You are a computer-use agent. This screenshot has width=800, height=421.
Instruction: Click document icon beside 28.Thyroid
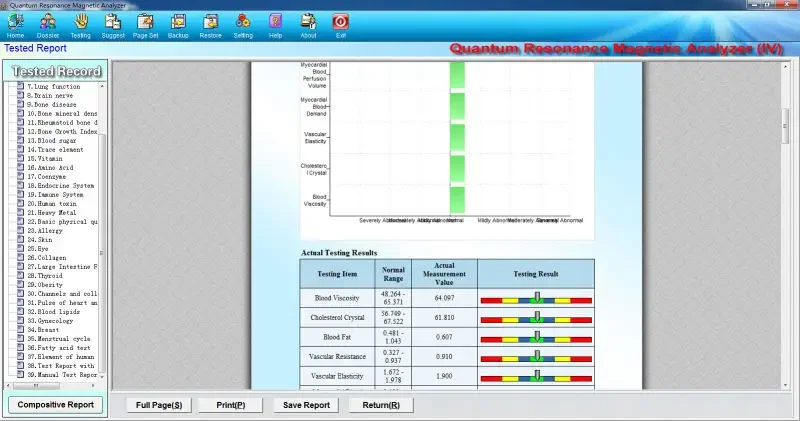point(20,276)
